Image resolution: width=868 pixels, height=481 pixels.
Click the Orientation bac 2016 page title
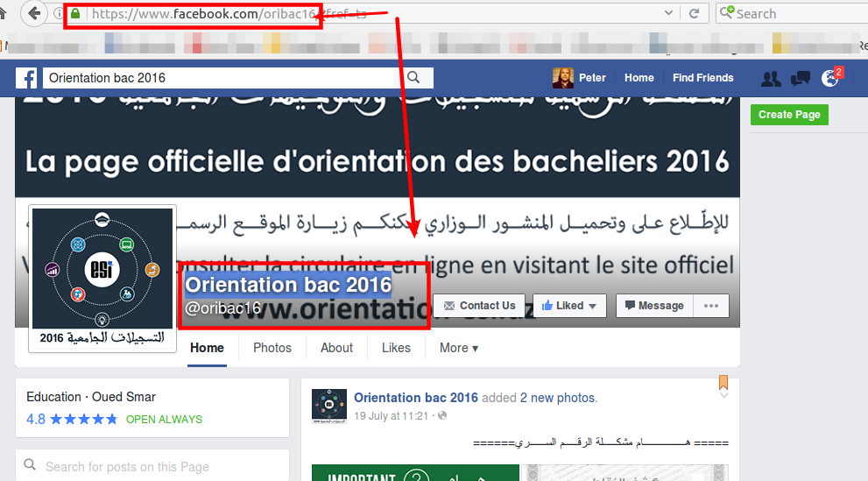288,285
